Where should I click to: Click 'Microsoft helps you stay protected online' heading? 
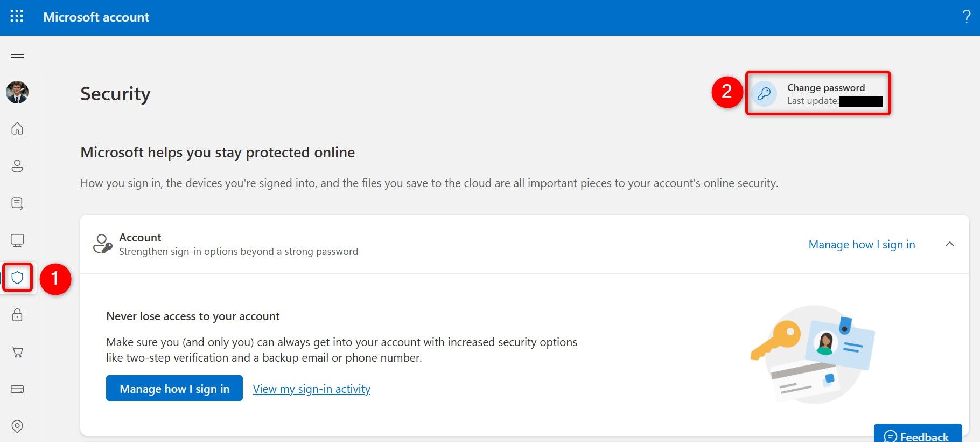click(x=218, y=153)
